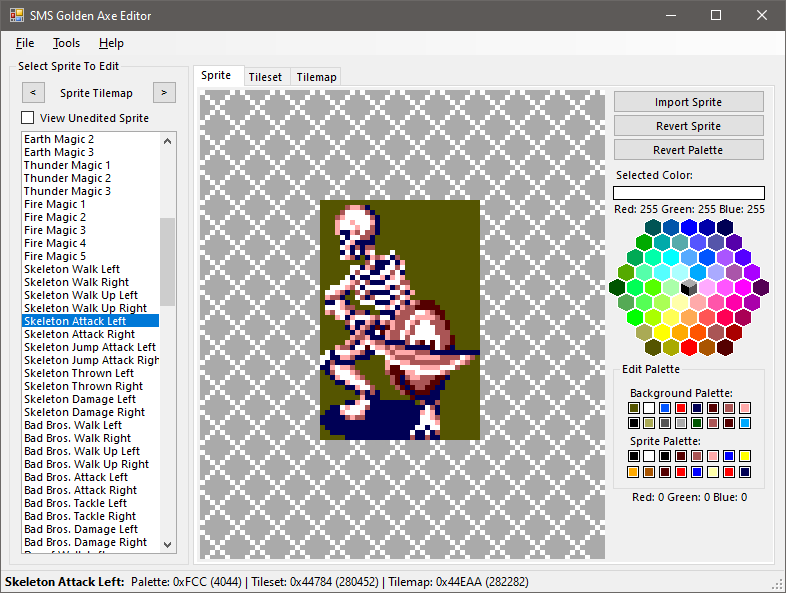
Task: Go to previous Sprite Tilemap with < button
Action: point(33,93)
